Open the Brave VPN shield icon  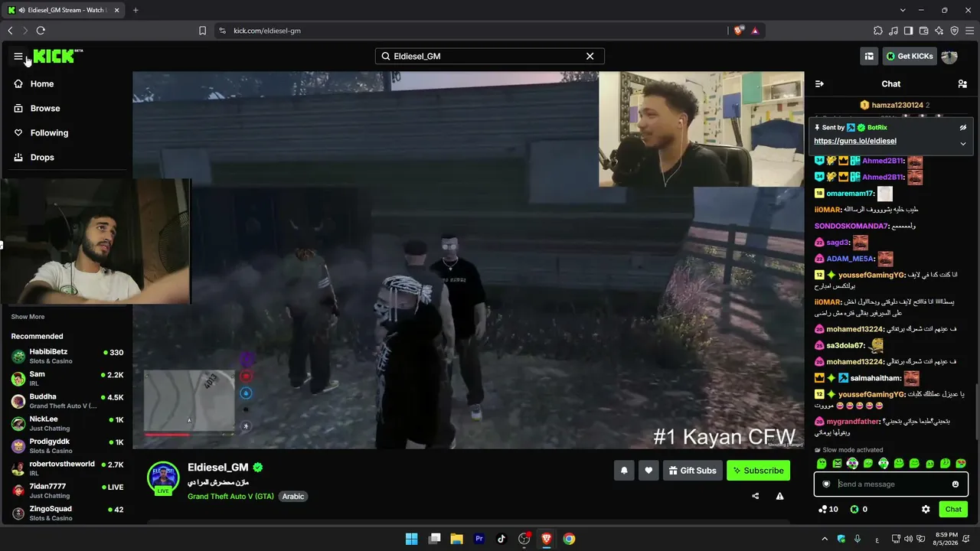[x=954, y=31]
